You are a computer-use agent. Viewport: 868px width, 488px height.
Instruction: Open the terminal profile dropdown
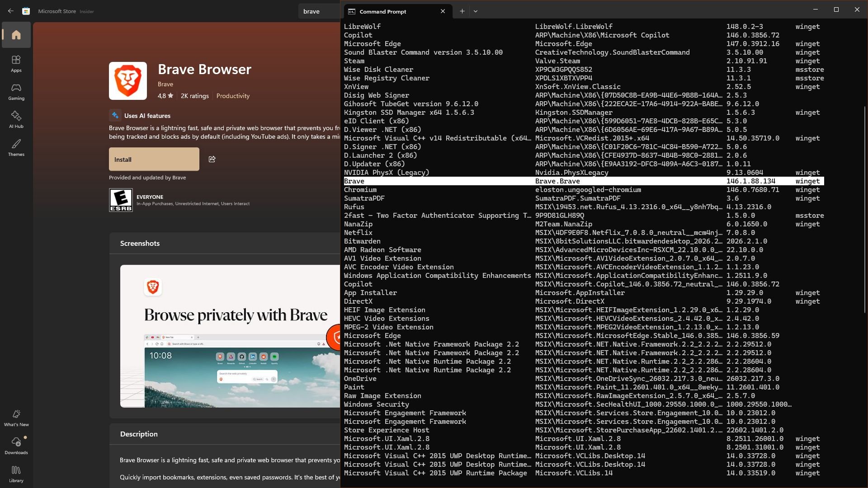click(476, 11)
